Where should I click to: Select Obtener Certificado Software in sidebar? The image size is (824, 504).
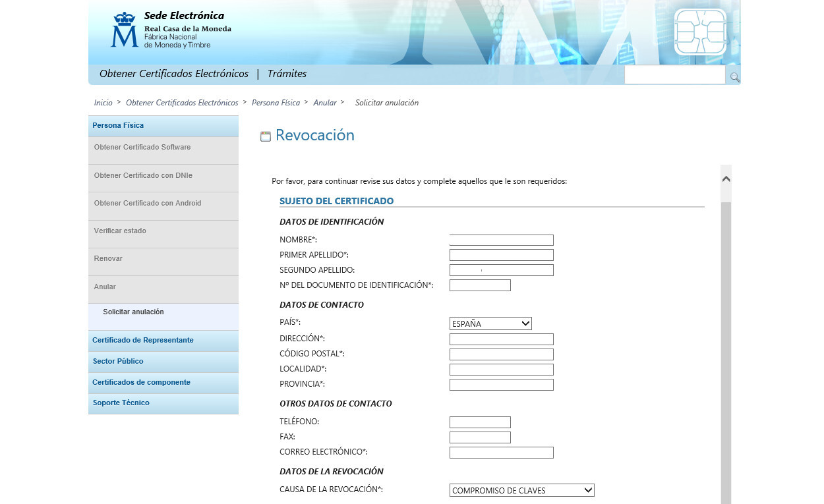click(x=142, y=147)
